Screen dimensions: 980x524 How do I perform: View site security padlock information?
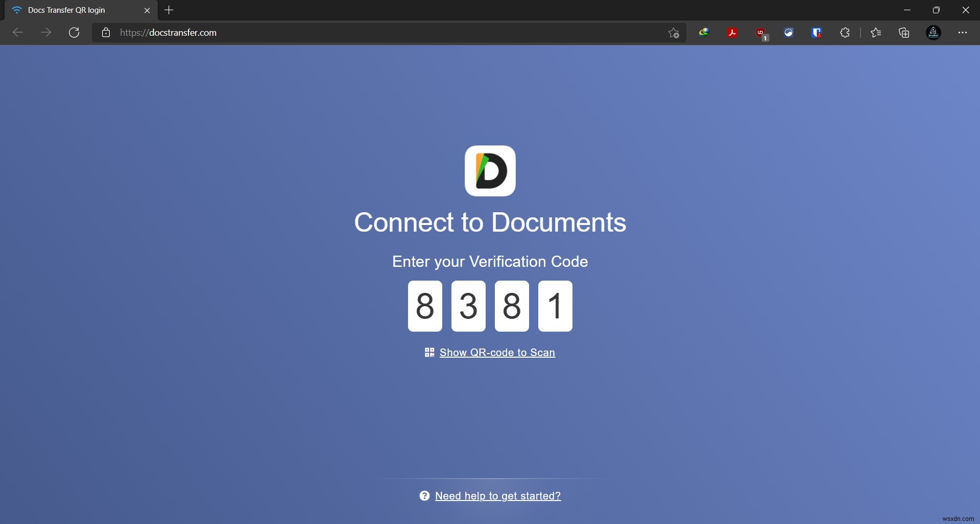[106, 33]
